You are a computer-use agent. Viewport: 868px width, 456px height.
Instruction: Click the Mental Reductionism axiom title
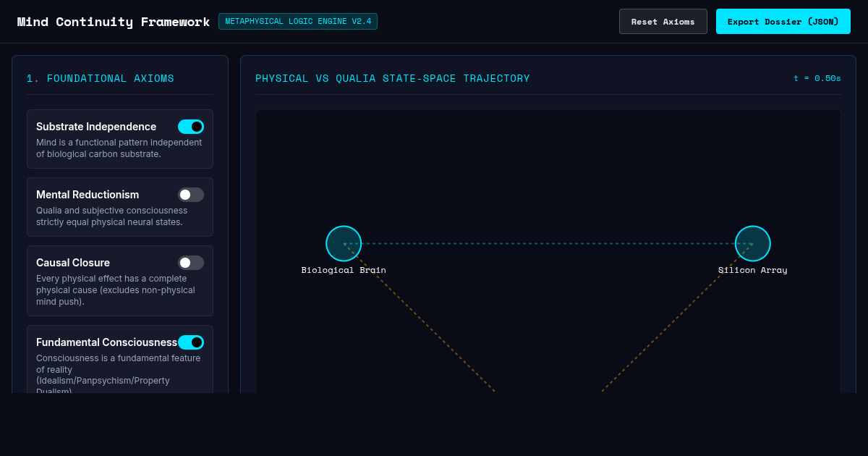[x=88, y=195]
